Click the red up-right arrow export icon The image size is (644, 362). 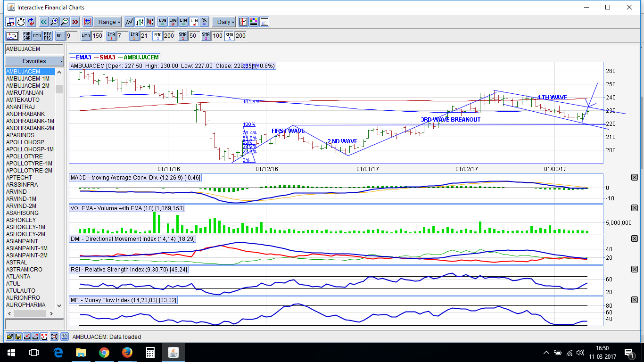pyautogui.click(x=35, y=337)
